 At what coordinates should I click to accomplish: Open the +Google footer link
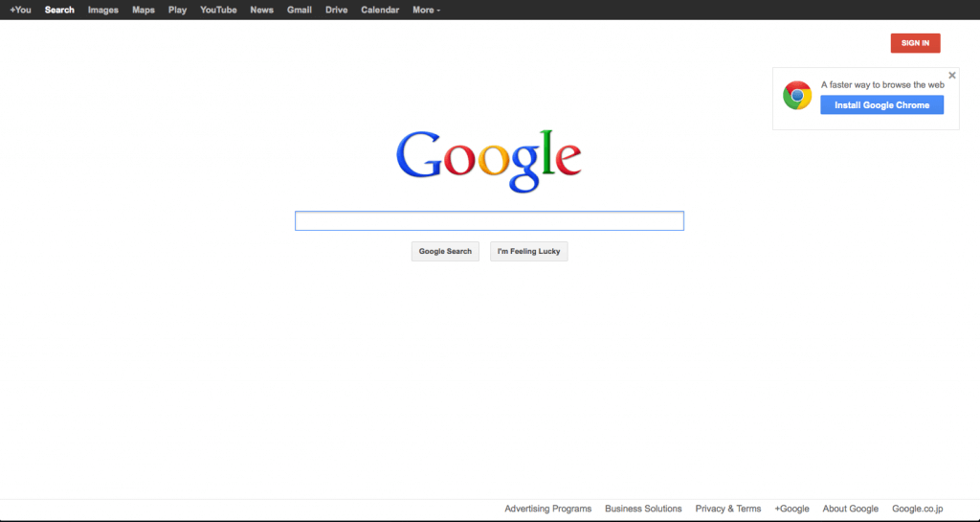pos(791,509)
